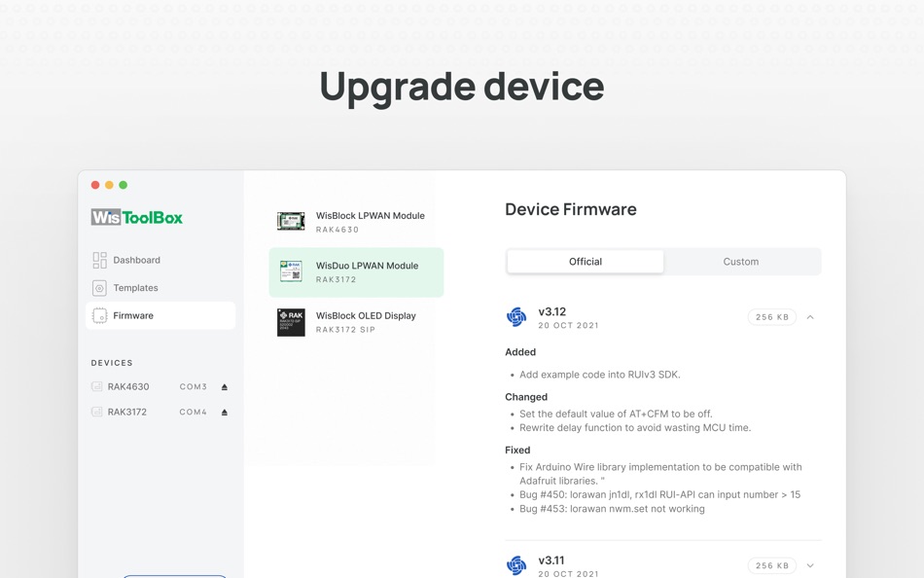Click 'Add example code into RUIv3 SDK.'

(x=600, y=375)
